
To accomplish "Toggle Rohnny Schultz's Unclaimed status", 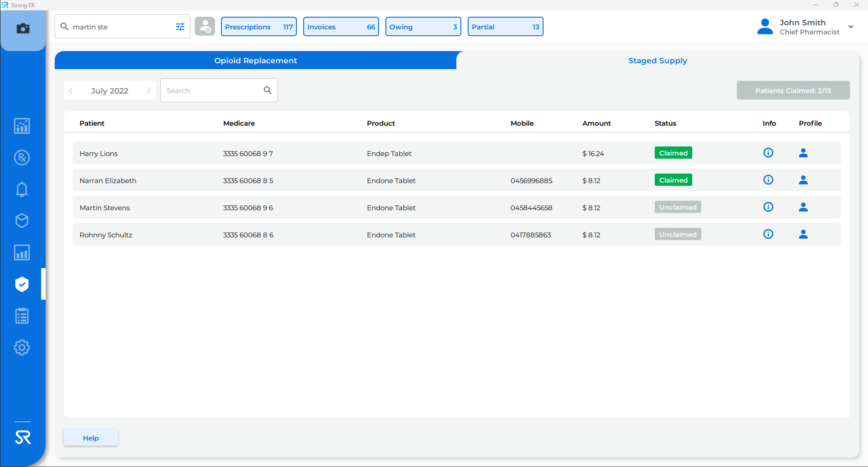I will click(x=677, y=234).
